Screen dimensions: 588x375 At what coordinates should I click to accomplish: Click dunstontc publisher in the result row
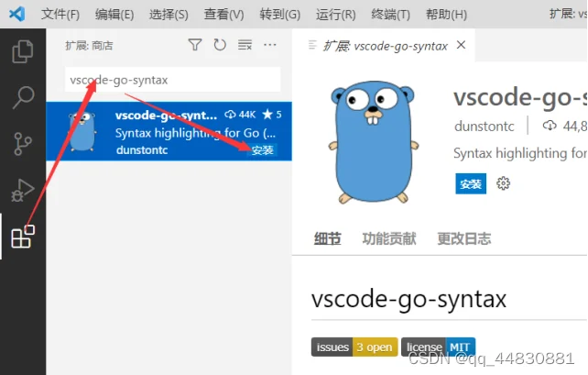pyautogui.click(x=142, y=150)
